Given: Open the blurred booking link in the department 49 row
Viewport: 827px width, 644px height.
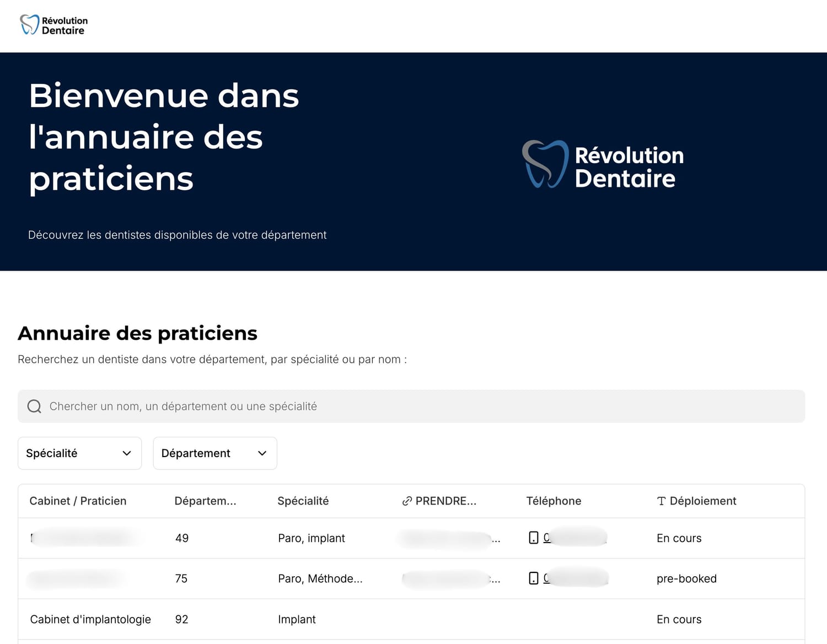Looking at the screenshot, I should (449, 539).
